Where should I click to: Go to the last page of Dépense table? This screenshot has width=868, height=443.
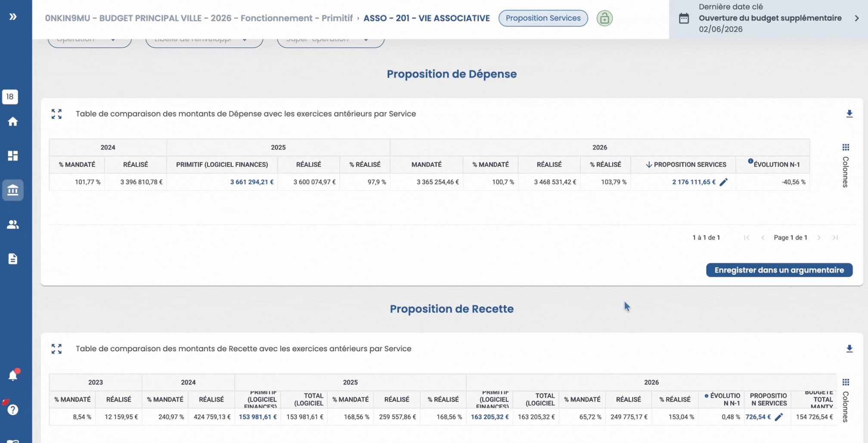(835, 238)
